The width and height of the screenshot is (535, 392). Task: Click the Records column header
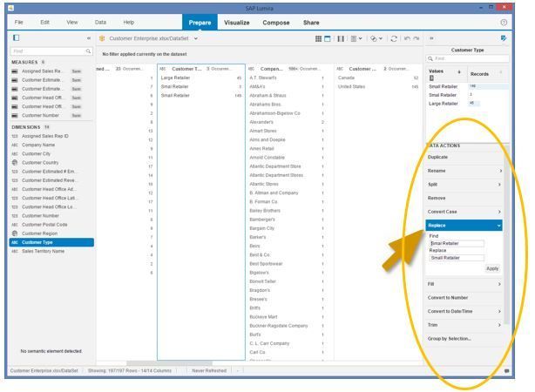point(479,74)
